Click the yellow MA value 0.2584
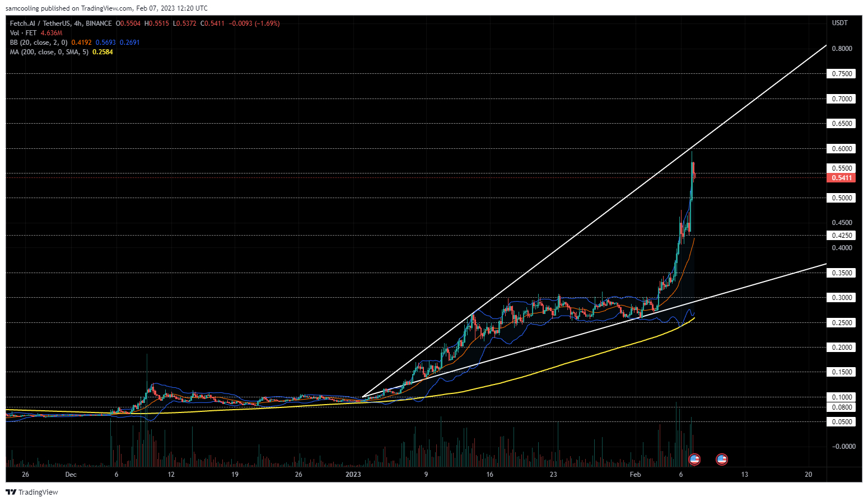Image resolution: width=868 pixels, height=502 pixels. [x=102, y=52]
